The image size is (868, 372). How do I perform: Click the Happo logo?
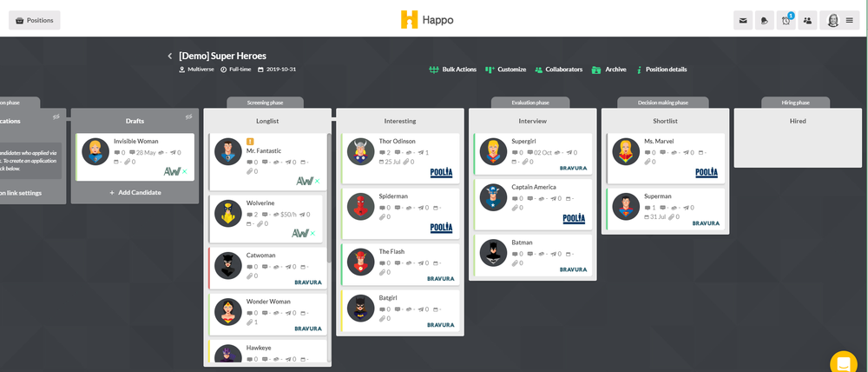(x=427, y=20)
